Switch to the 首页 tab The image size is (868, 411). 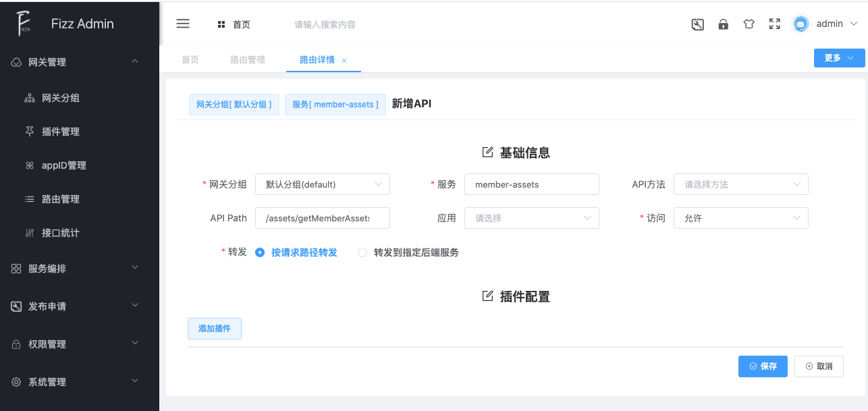click(x=190, y=60)
